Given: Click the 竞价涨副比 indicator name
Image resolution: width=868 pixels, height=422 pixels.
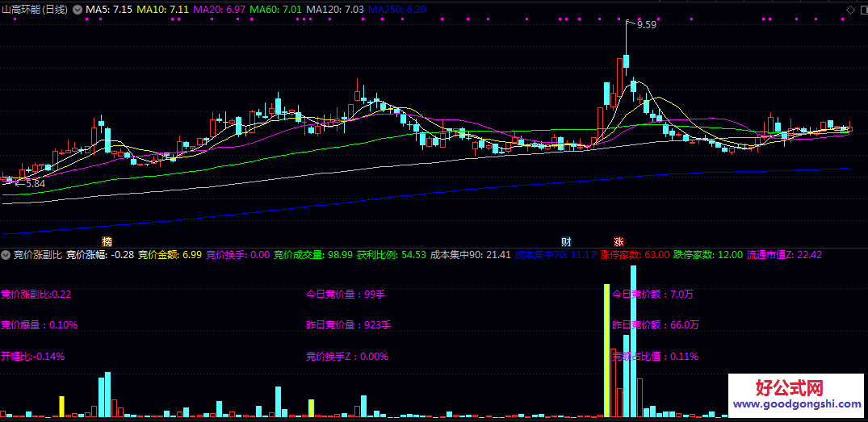Looking at the screenshot, I should (38, 255).
